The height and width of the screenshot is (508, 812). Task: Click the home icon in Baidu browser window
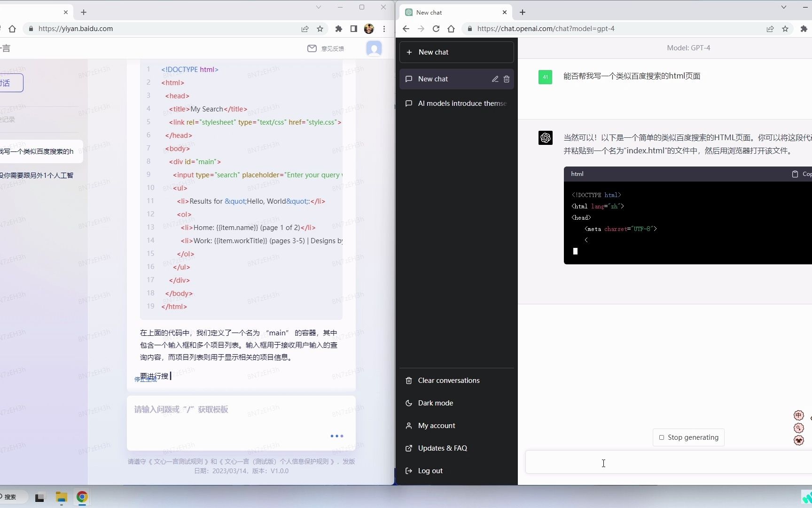[x=12, y=29]
